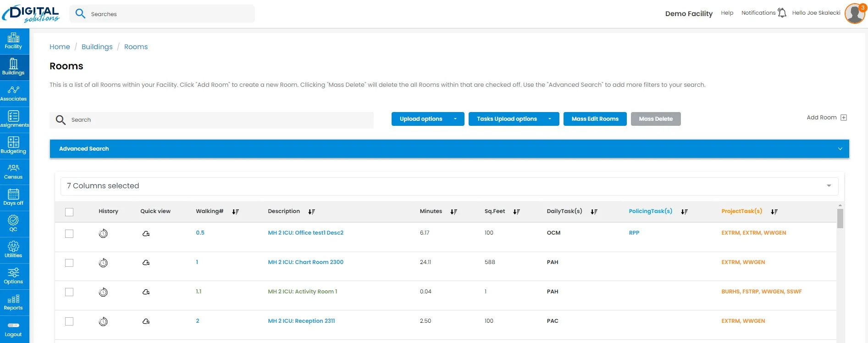This screenshot has height=343, width=868.
Task: Toggle the select-all header checkbox
Action: (x=69, y=212)
